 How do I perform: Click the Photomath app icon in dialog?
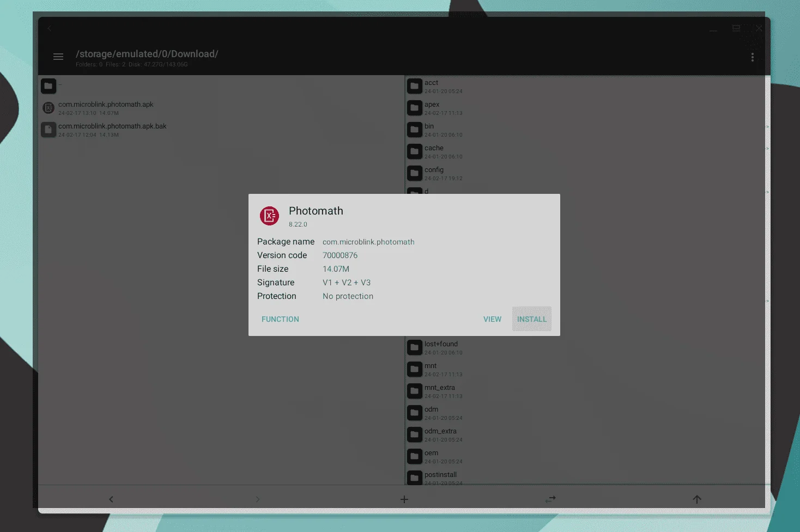point(269,216)
